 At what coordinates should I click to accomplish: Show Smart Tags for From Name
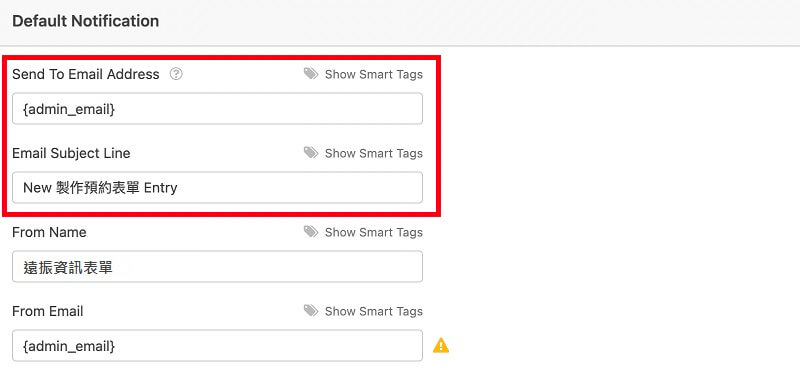(373, 232)
